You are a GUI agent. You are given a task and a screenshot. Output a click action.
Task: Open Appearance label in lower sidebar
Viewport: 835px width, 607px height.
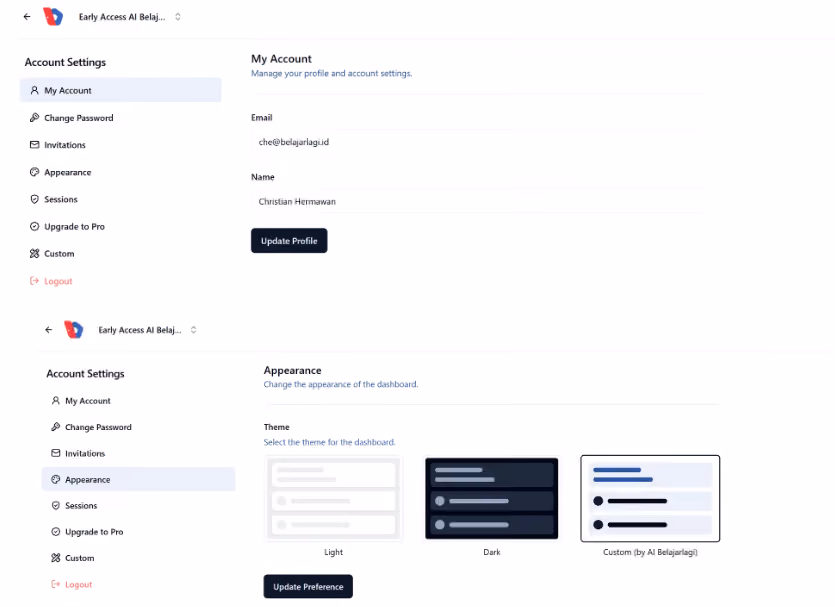point(88,479)
